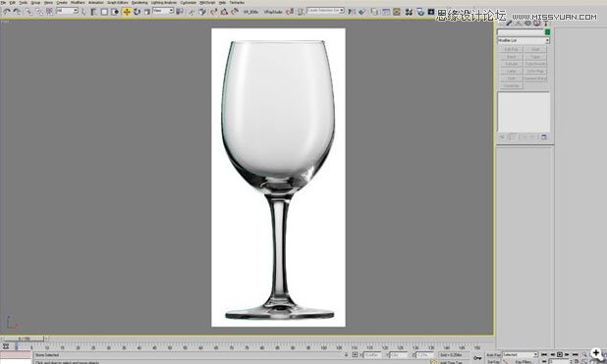
Task: Click the Go to Start playback button
Action: pyautogui.click(x=544, y=354)
